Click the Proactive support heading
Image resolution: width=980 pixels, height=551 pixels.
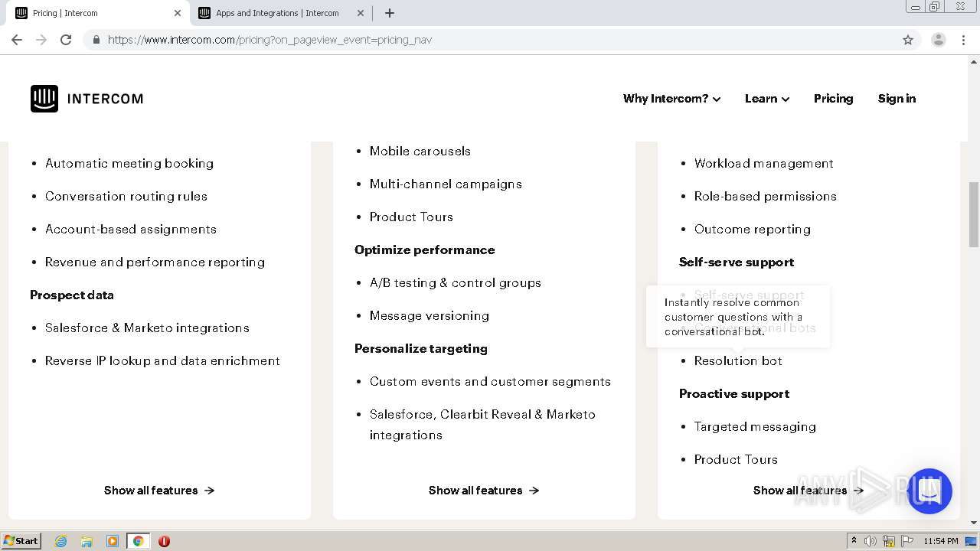734,393
